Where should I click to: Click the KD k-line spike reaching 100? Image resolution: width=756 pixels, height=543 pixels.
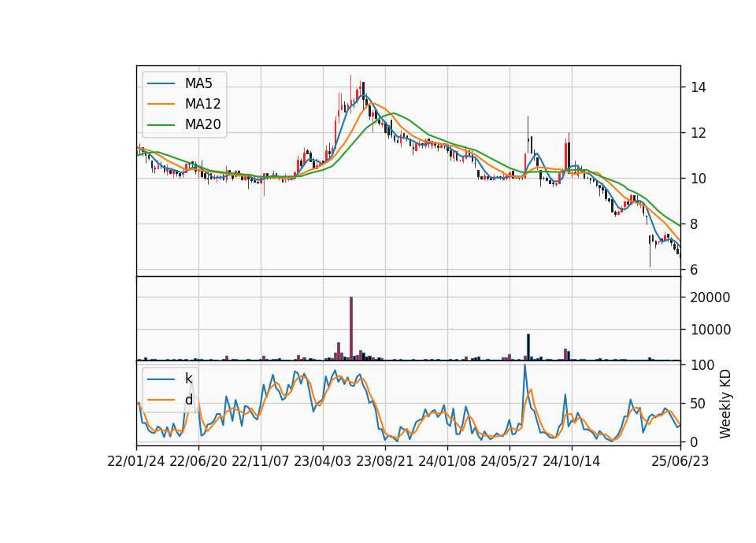tap(525, 366)
